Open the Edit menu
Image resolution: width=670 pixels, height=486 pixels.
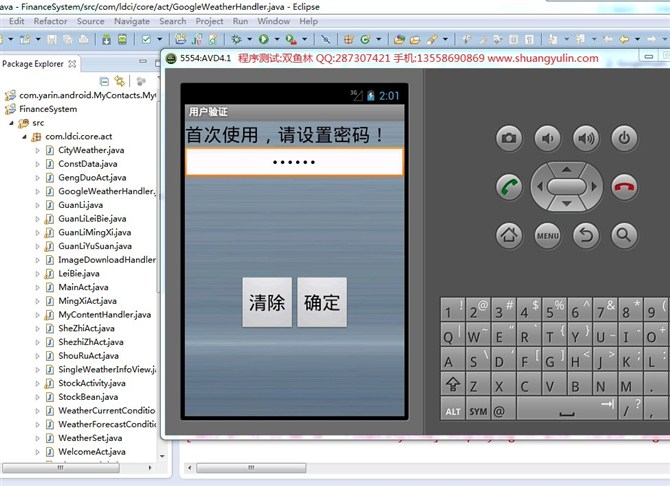click(x=16, y=21)
